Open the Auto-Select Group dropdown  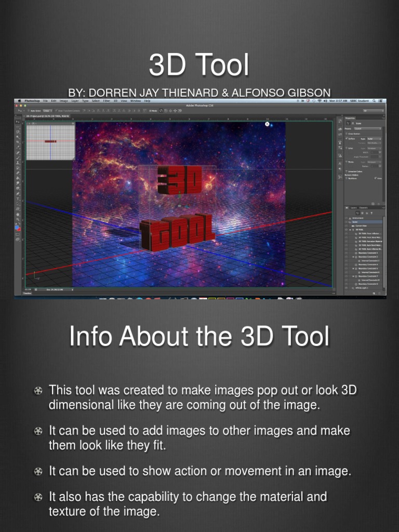click(x=47, y=111)
